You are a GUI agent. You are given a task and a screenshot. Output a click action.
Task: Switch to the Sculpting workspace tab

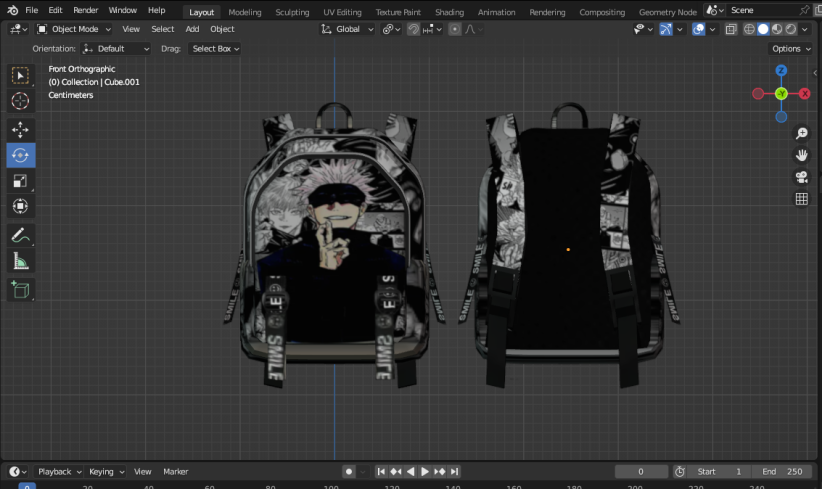pos(292,12)
